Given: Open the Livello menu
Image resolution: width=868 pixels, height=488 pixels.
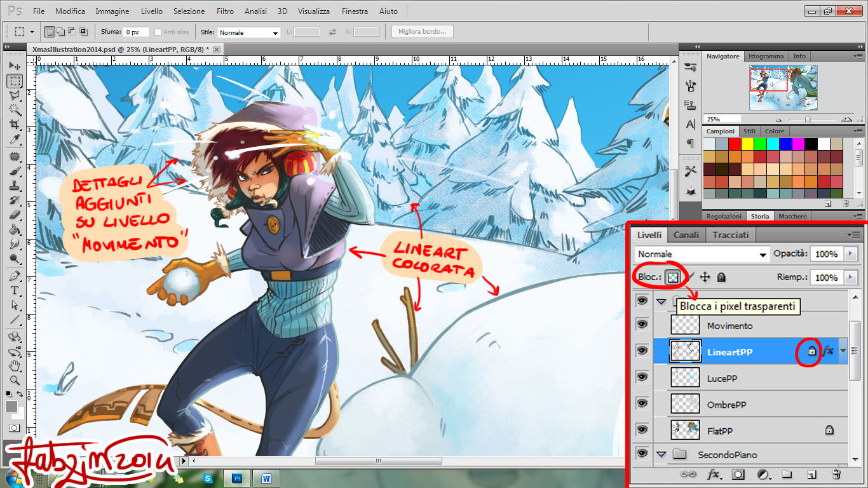Looking at the screenshot, I should click(151, 11).
